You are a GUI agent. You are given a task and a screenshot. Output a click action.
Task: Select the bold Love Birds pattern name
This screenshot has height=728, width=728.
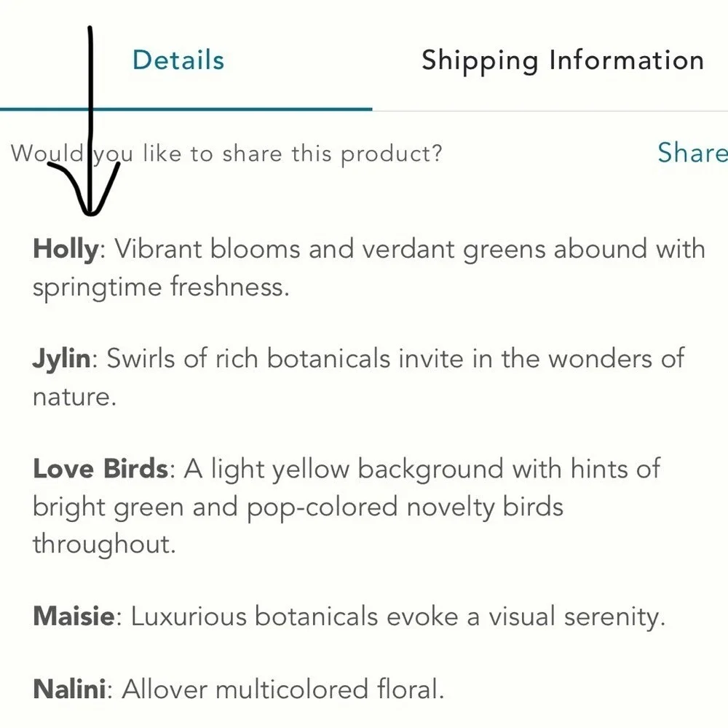(x=100, y=468)
